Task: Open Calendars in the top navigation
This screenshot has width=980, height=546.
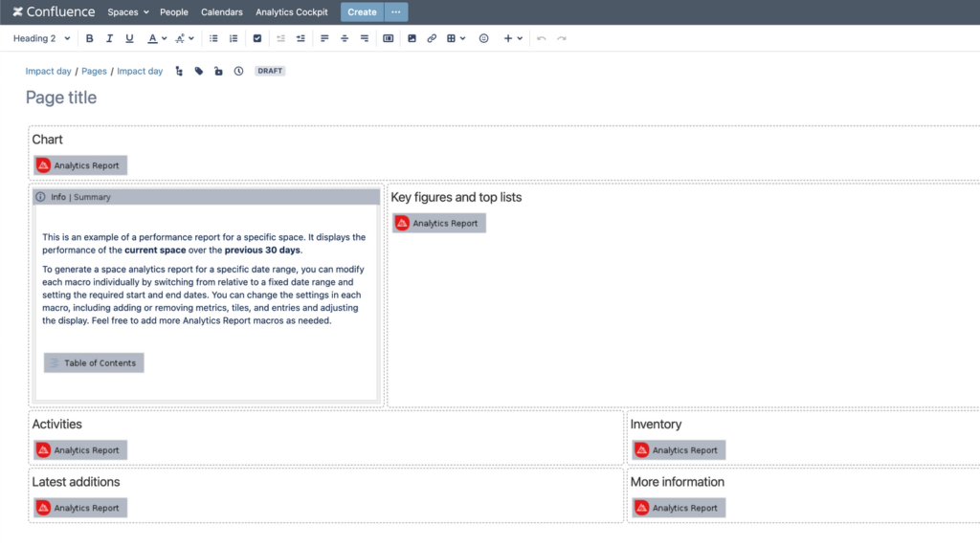Action: tap(222, 11)
